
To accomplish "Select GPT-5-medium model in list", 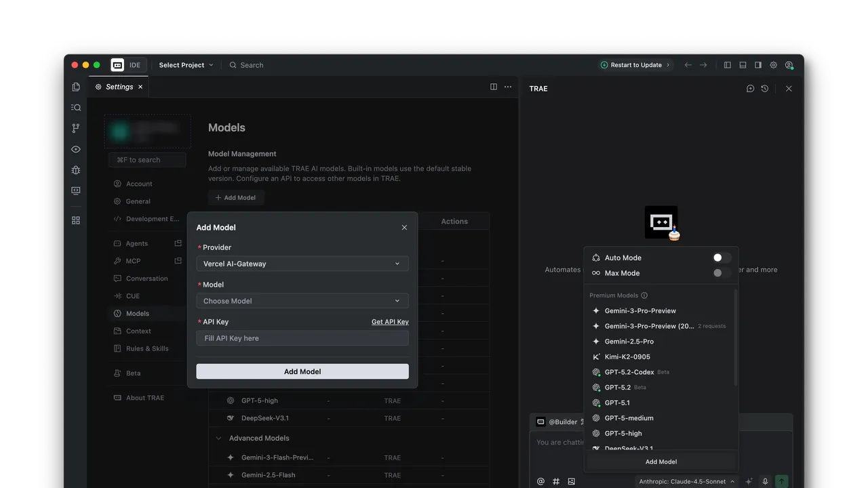I will (x=629, y=418).
